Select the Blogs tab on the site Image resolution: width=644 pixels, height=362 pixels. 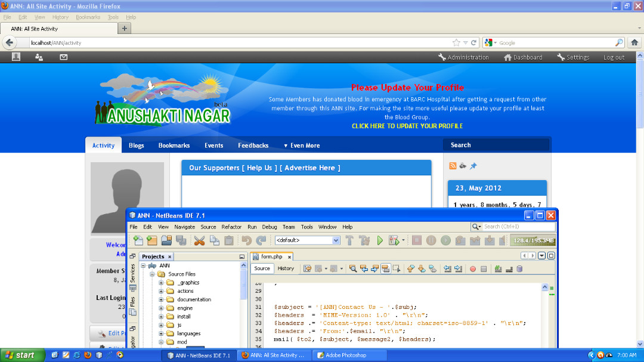pos(136,146)
